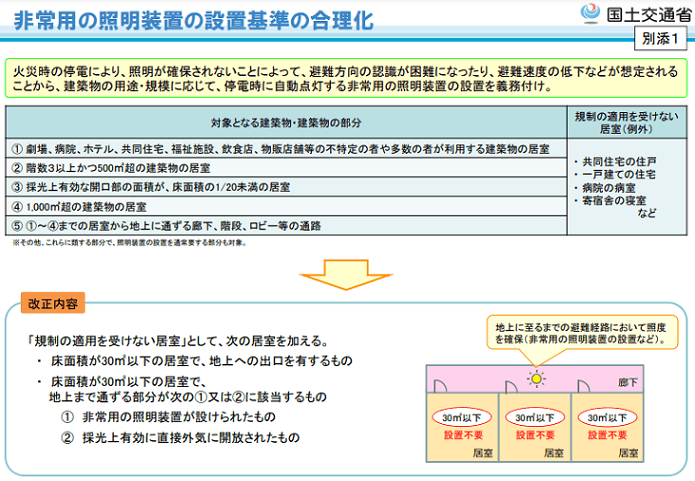Select the 別添1 label box
This screenshot has width=695, height=481.
tap(660, 38)
